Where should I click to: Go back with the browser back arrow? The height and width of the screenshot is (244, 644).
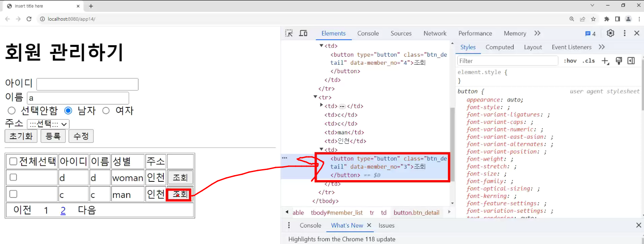pyautogui.click(x=7, y=19)
